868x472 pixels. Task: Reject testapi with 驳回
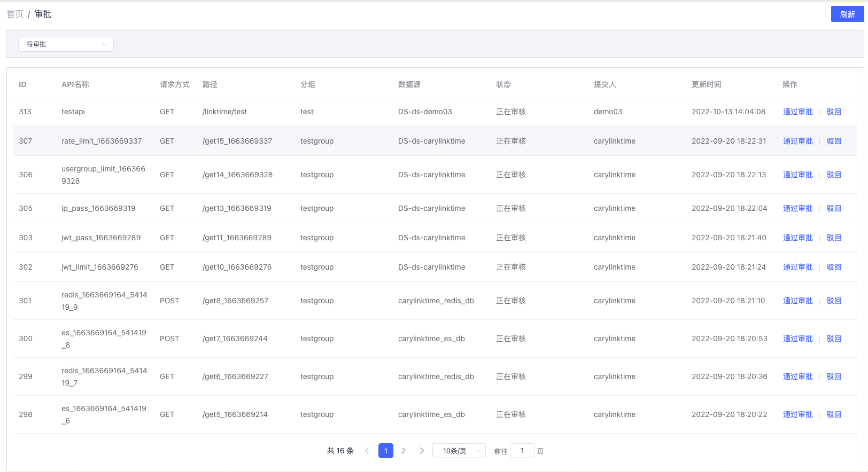coord(834,112)
